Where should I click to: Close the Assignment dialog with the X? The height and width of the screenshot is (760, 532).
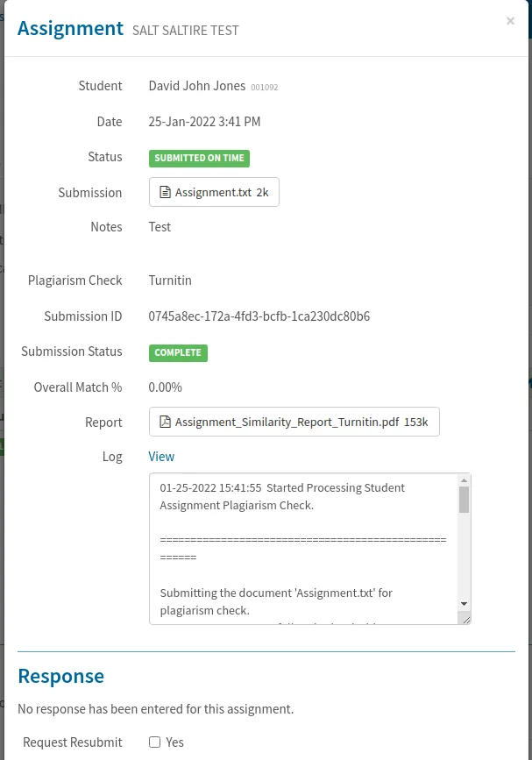tap(510, 21)
